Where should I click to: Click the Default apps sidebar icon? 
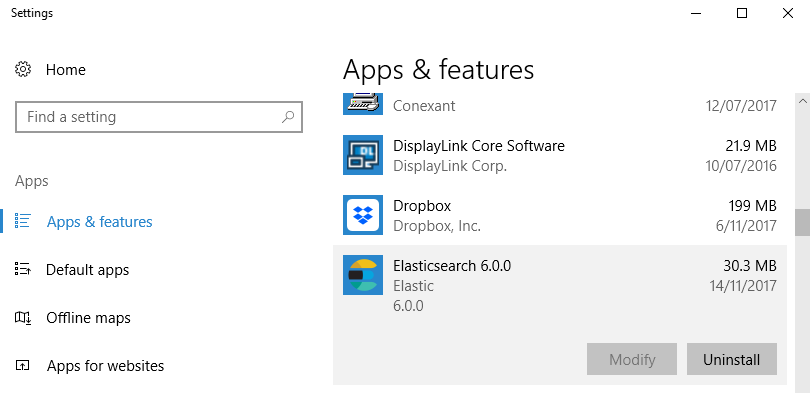pyautogui.click(x=23, y=269)
